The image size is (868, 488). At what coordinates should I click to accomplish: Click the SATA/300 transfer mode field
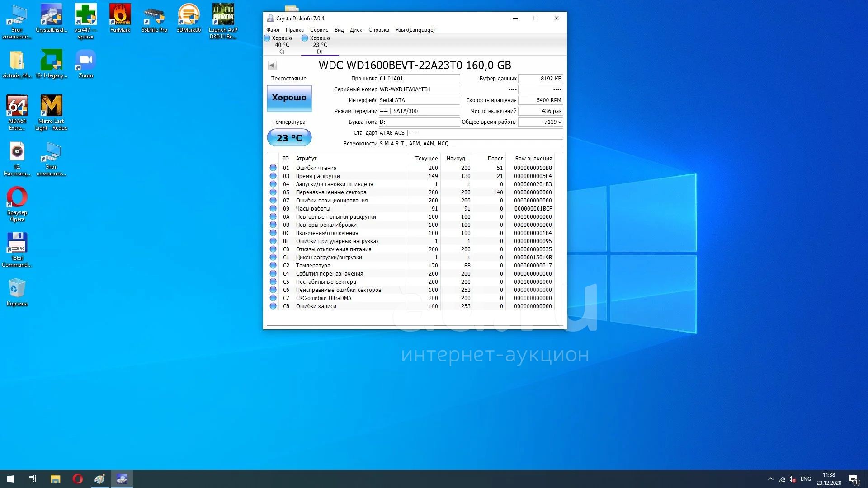(x=419, y=111)
